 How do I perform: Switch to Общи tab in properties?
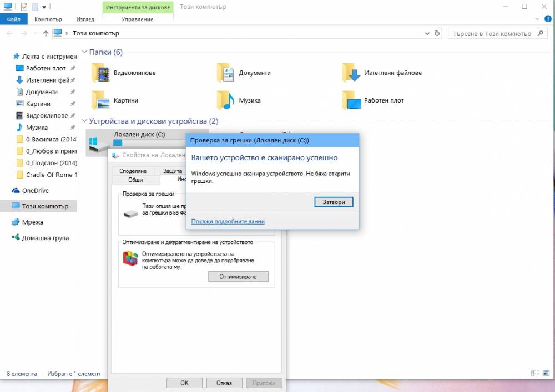coord(135,180)
